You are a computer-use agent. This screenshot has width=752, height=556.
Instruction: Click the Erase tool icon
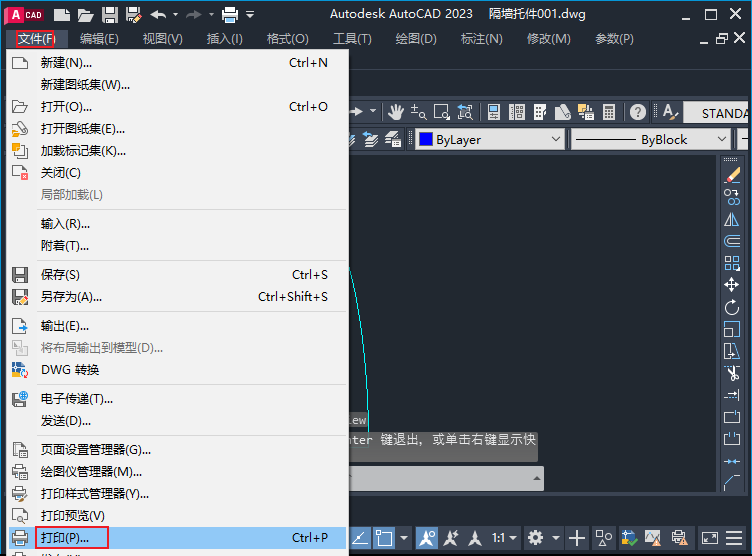[x=732, y=176]
